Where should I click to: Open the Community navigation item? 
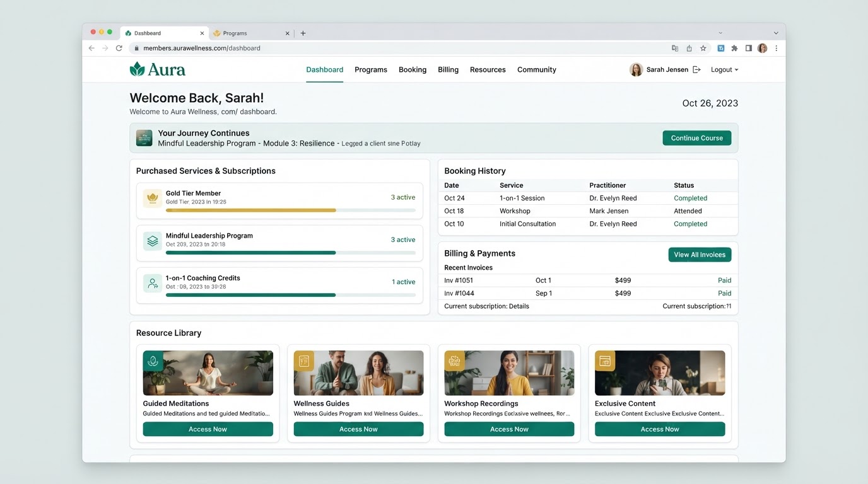tap(537, 70)
